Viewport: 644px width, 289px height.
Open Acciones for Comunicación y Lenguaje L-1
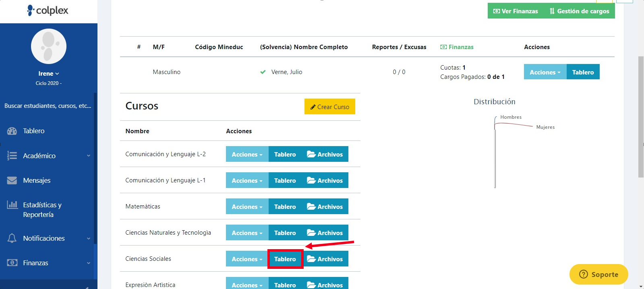tap(247, 180)
